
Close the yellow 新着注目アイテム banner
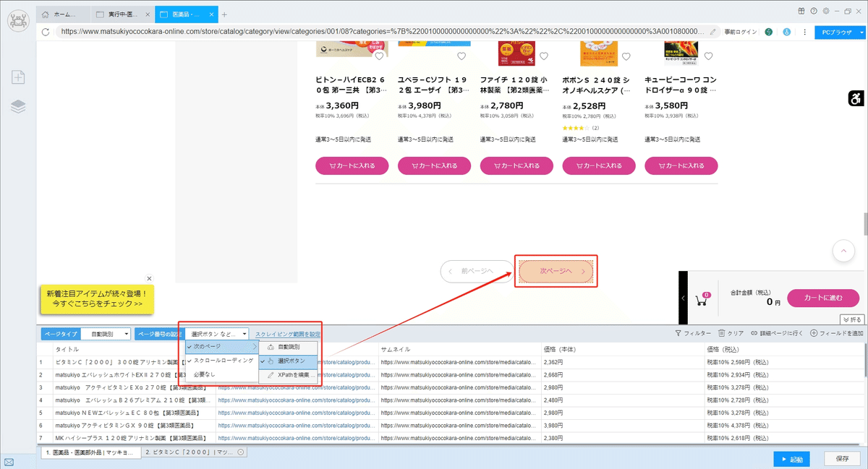point(149,278)
